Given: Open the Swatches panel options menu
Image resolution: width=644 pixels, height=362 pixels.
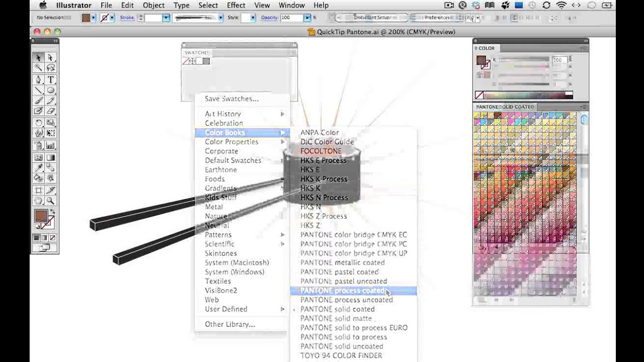Looking at the screenshot, I should tap(293, 52).
